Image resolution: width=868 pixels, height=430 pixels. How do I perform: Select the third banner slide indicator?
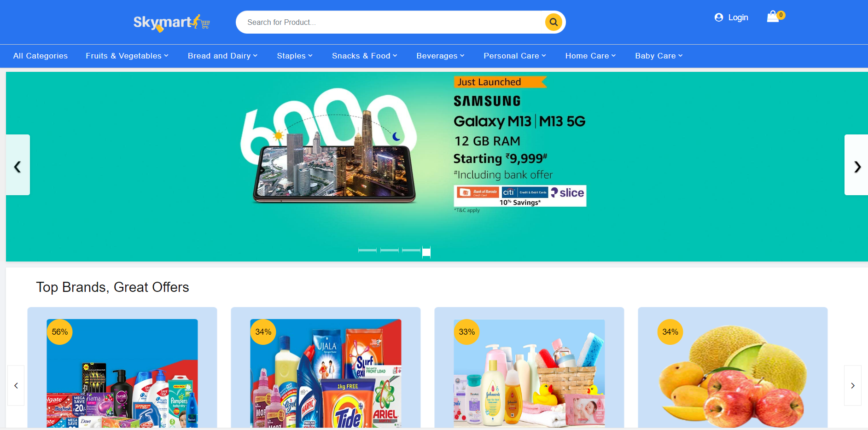point(411,250)
